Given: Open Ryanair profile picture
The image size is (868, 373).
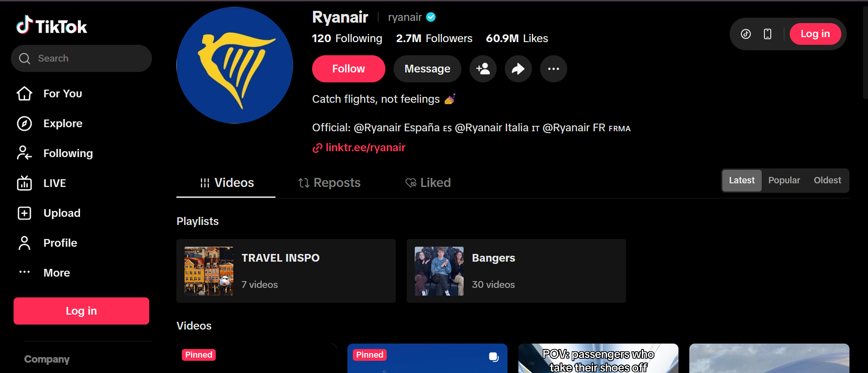Looking at the screenshot, I should (235, 65).
